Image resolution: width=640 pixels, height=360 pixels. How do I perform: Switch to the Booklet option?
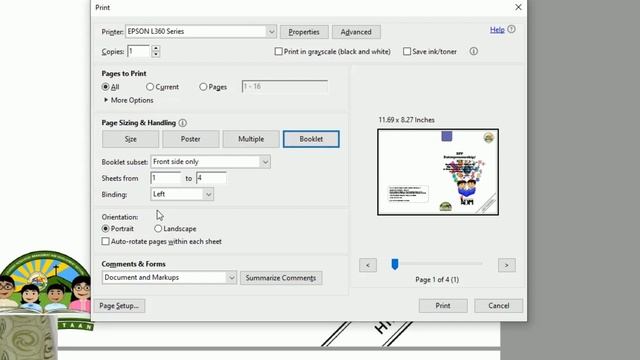pyautogui.click(x=311, y=139)
